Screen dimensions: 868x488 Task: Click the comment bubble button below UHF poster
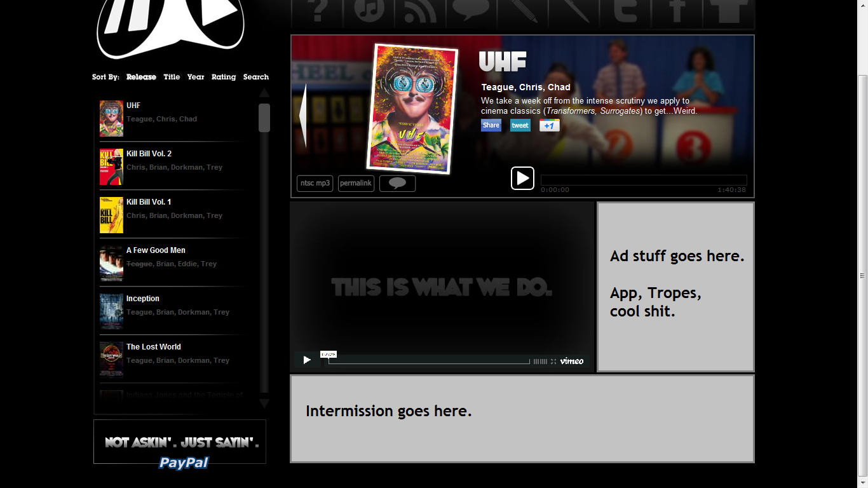pyautogui.click(x=397, y=184)
